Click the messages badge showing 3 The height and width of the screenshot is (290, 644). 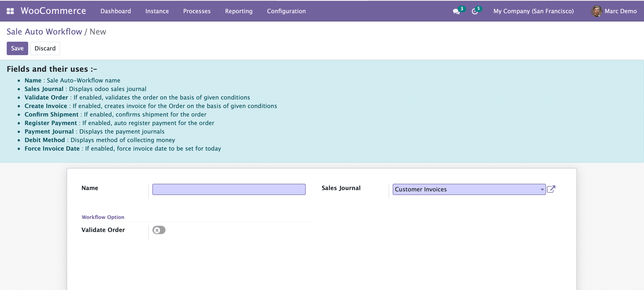[x=462, y=9]
